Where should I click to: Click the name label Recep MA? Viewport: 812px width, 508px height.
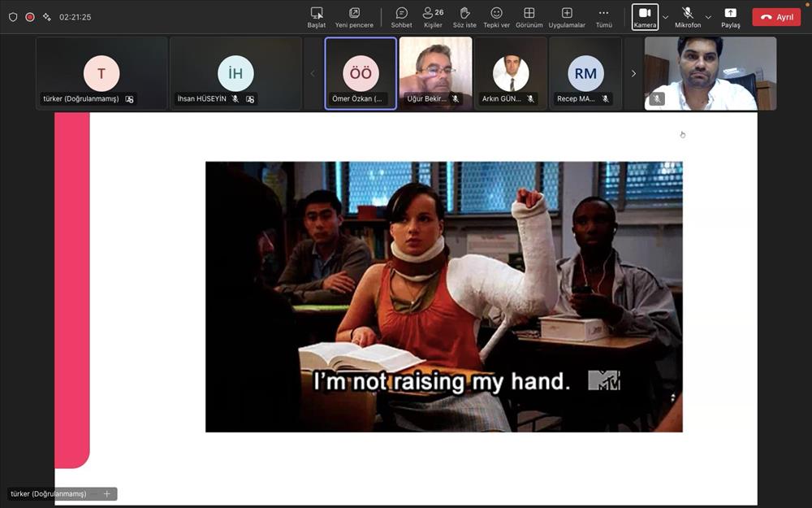point(576,98)
